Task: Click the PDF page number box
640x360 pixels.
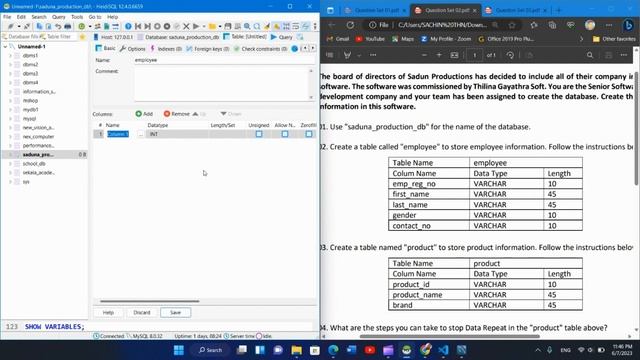Action: [474, 55]
